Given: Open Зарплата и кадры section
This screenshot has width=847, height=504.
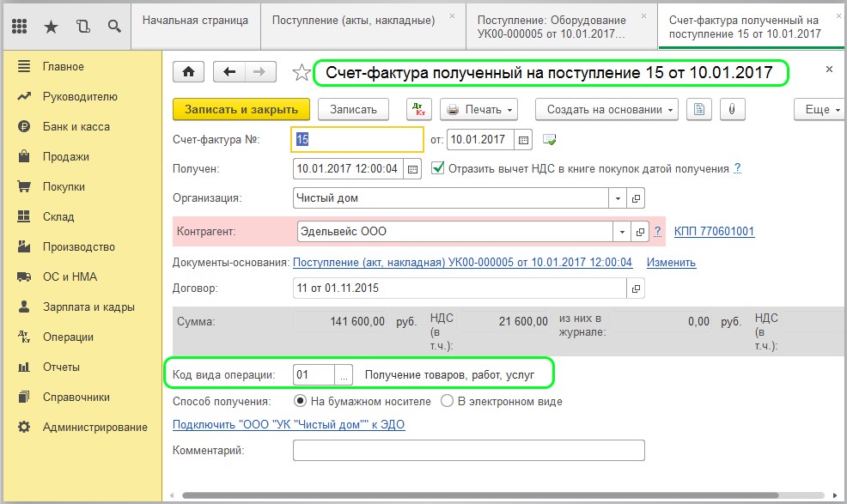Looking at the screenshot, I should point(88,307).
